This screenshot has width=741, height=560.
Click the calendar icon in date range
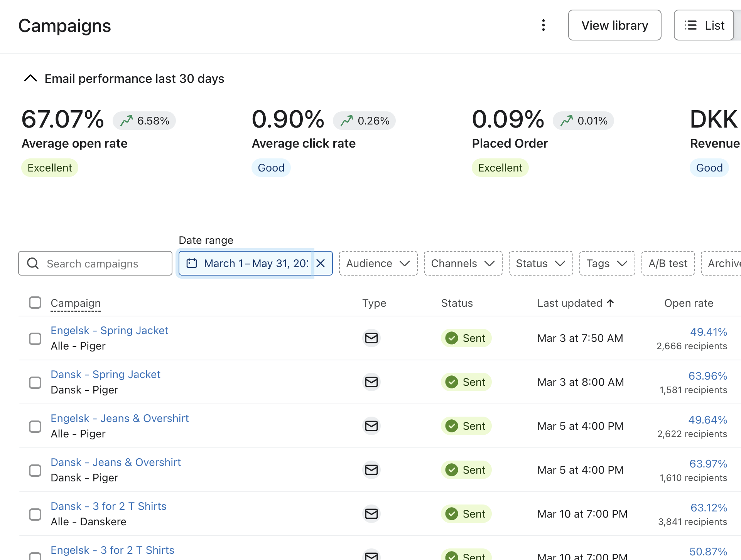point(192,263)
